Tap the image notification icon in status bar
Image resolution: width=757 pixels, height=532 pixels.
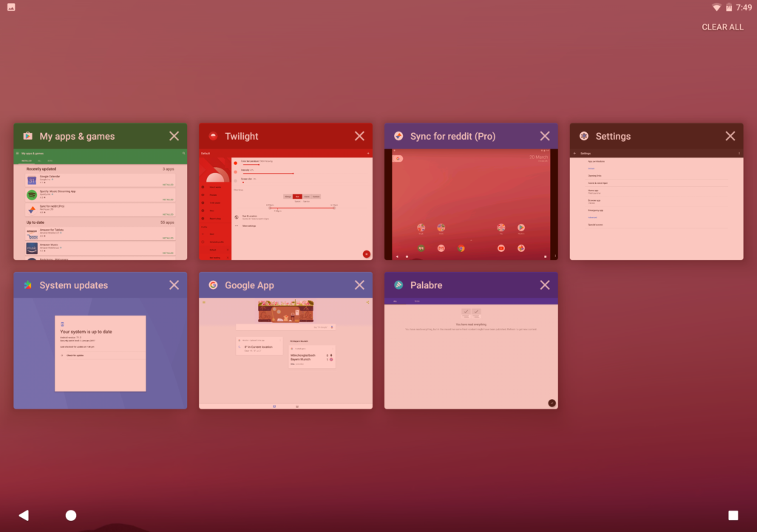tap(11, 7)
